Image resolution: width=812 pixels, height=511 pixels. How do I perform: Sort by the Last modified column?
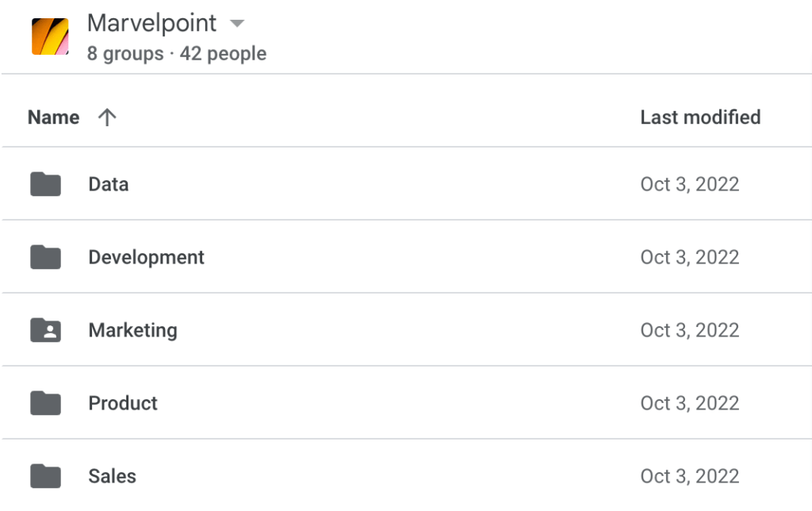pos(700,117)
